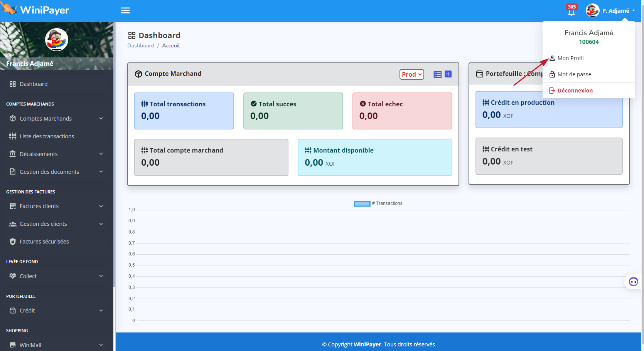Screen dimensions: 644x351
Task: Expand Gestion des clients submenu
Action: [57, 224]
